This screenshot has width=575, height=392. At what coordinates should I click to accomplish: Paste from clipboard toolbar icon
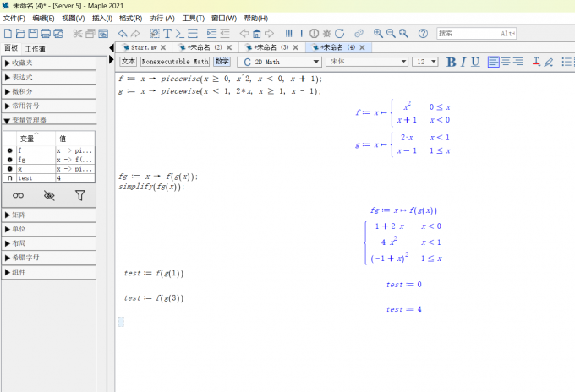pos(103,33)
